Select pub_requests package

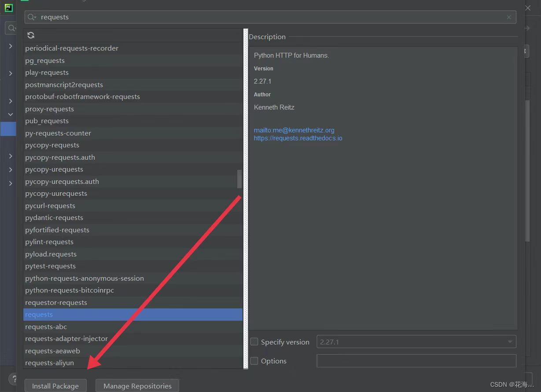click(133, 121)
